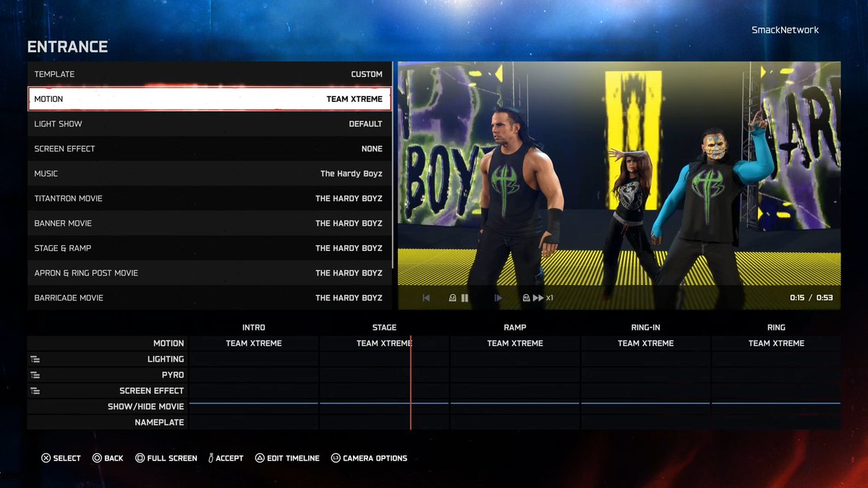Select the Nameplate timeline row label
The width and height of the screenshot is (868, 488).
tap(159, 423)
